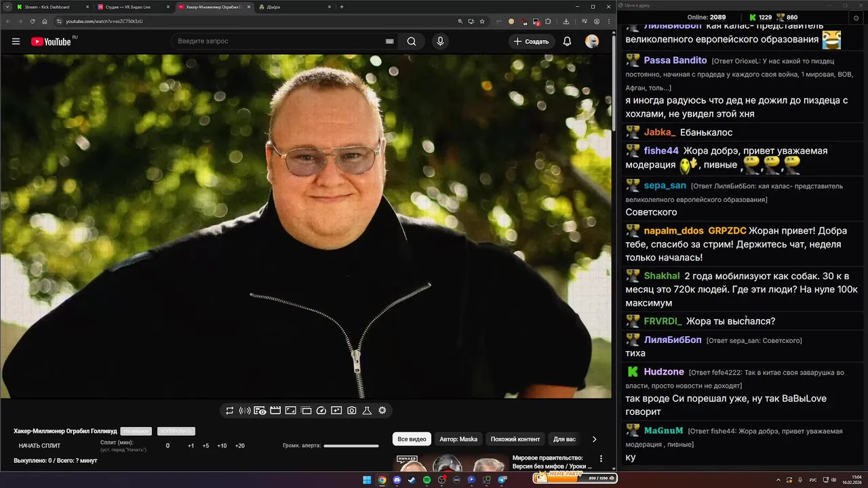
Task: Open chat user "MaGnuM" name
Action: 663,430
